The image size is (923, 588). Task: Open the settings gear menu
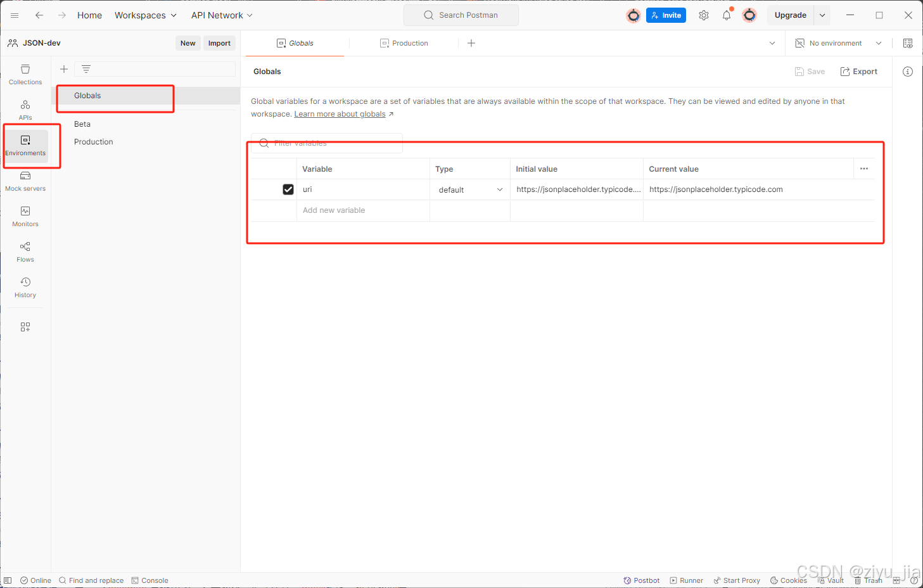[704, 15]
